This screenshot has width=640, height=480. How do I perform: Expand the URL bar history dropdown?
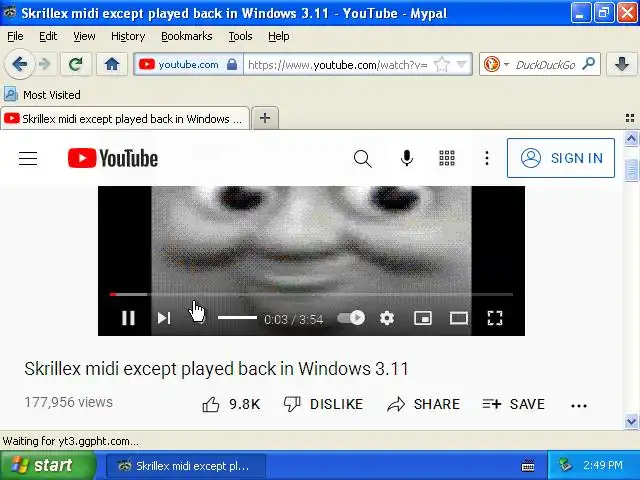462,64
